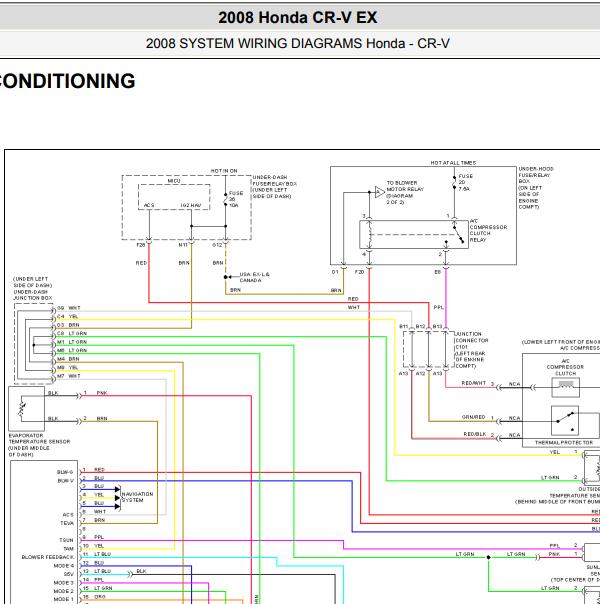
Task: Click junction pin label 'B13'
Action: pos(437,326)
